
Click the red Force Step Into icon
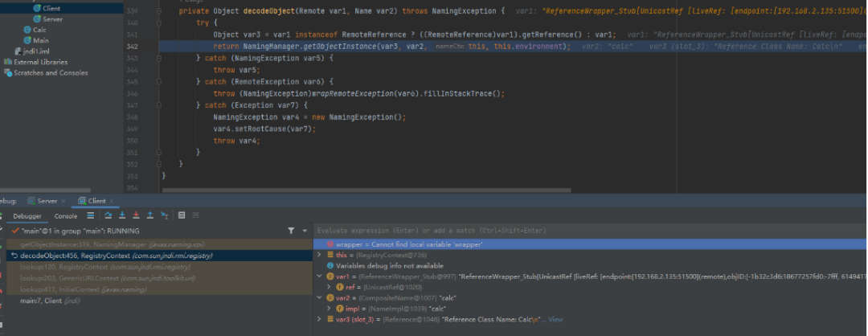(x=136, y=215)
